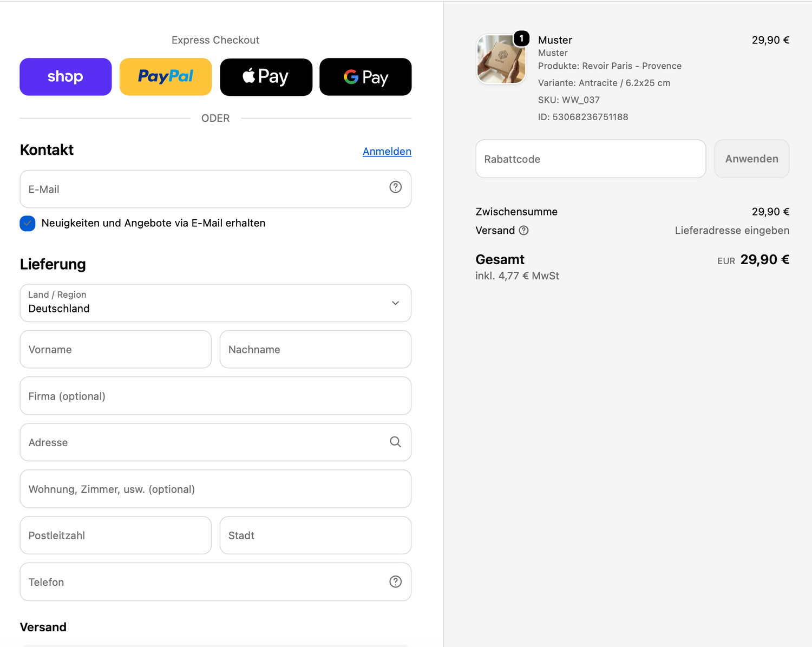Click the Kontakt section heading

47,150
